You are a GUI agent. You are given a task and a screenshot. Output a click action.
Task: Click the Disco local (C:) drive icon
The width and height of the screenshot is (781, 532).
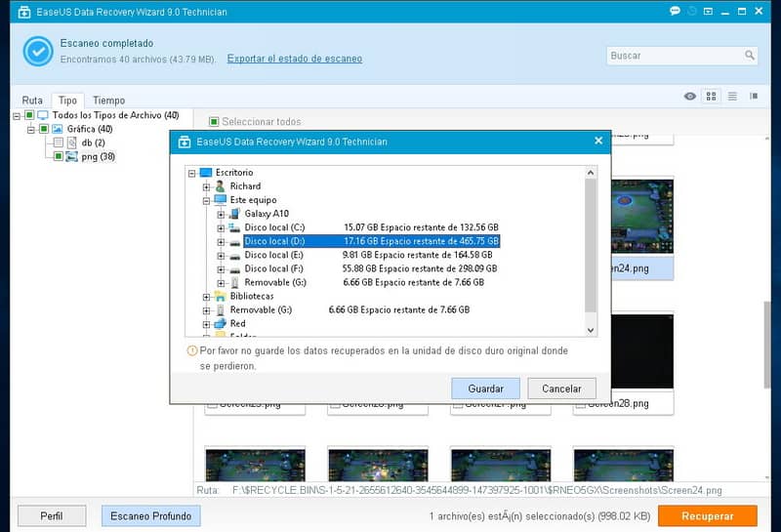click(x=234, y=227)
